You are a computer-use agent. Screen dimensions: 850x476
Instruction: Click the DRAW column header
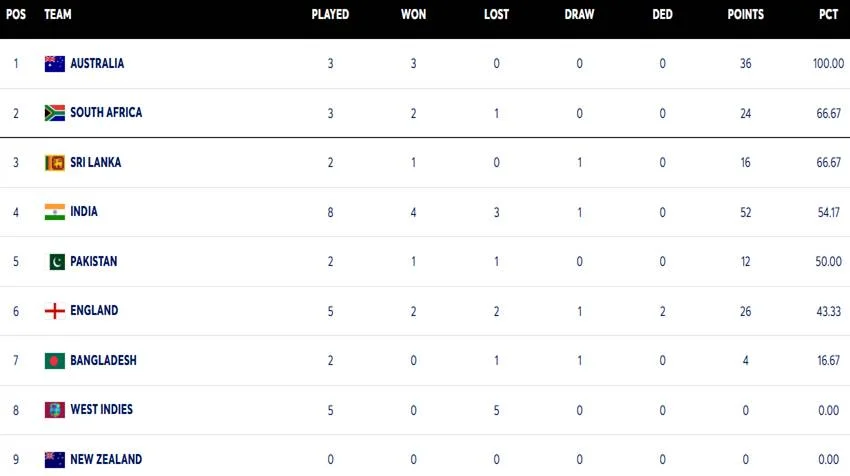(579, 15)
